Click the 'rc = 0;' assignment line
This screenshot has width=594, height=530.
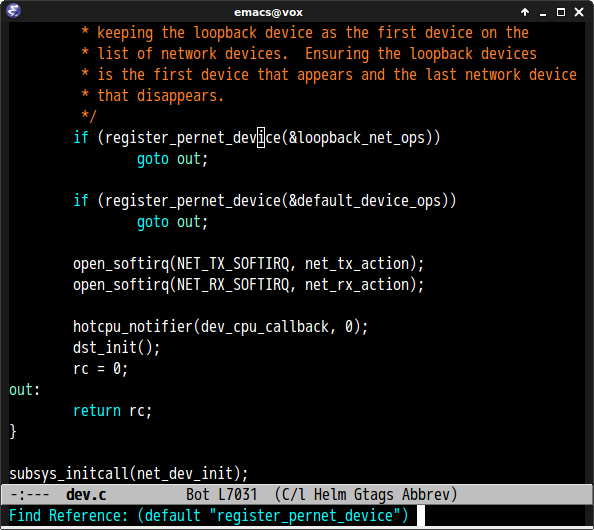click(100, 369)
